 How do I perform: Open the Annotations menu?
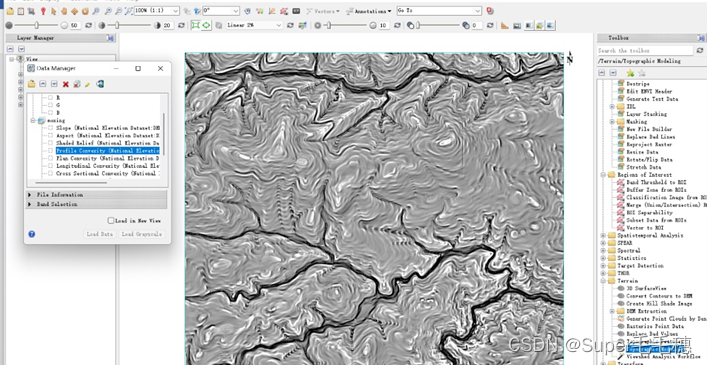(x=368, y=11)
